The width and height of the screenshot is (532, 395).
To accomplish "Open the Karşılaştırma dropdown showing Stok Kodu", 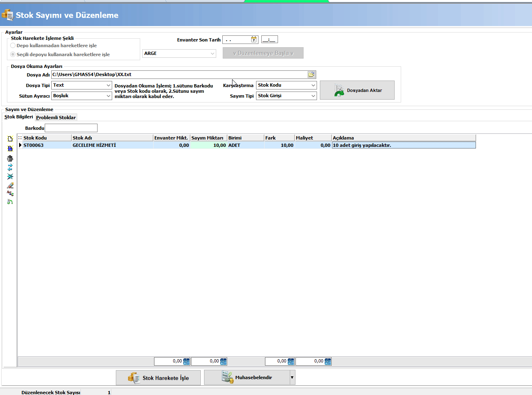I will pyautogui.click(x=313, y=85).
